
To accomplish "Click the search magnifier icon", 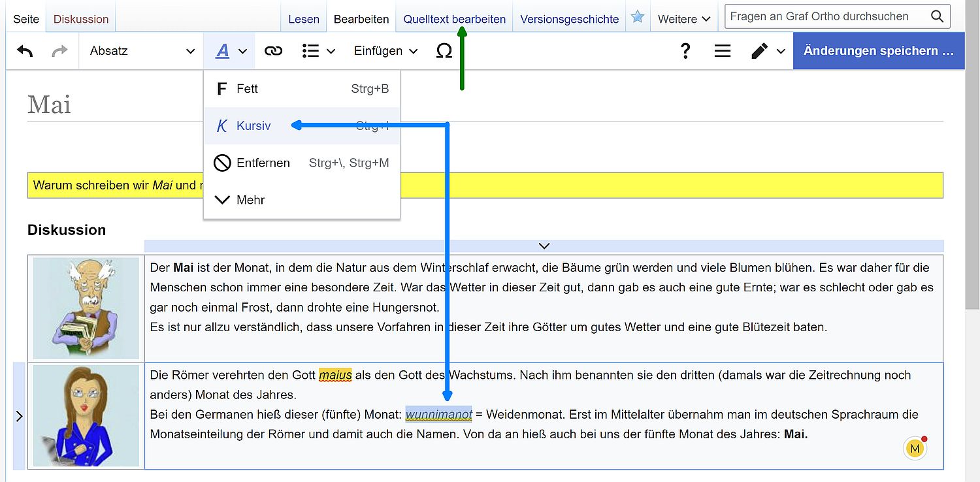I will click(937, 17).
